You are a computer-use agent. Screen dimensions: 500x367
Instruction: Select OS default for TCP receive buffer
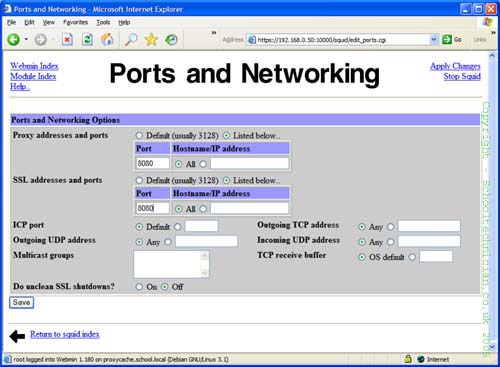362,257
